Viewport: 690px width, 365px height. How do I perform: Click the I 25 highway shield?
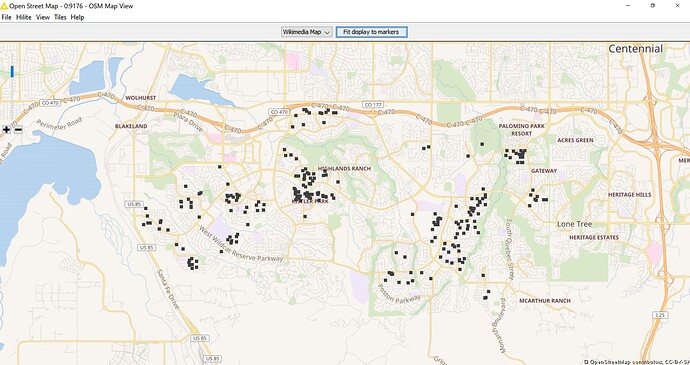[661, 315]
